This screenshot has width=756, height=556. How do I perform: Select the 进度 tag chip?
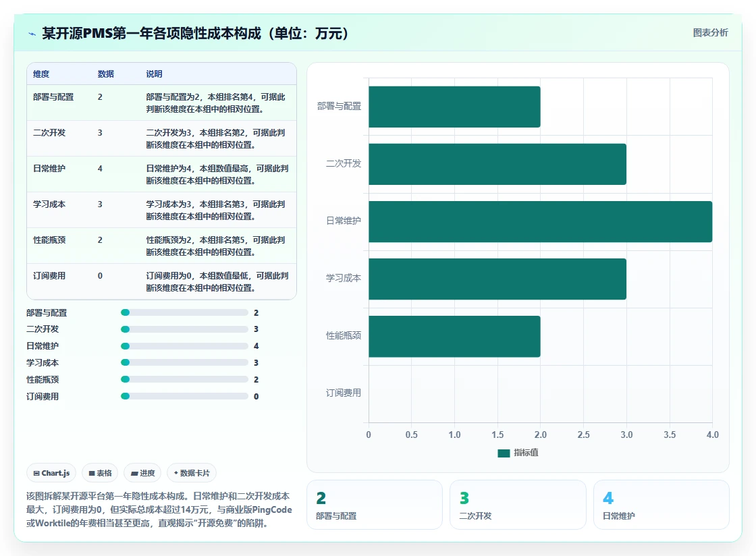pyautogui.click(x=142, y=473)
